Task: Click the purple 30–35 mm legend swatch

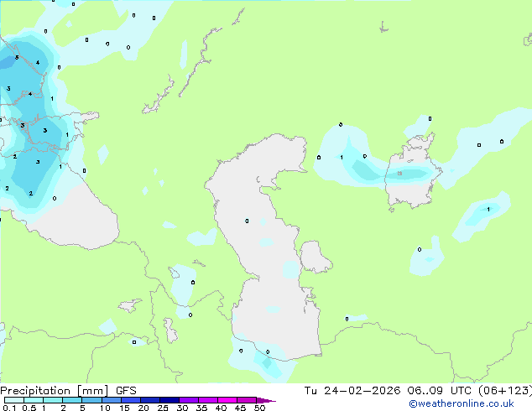Action: [188, 400]
